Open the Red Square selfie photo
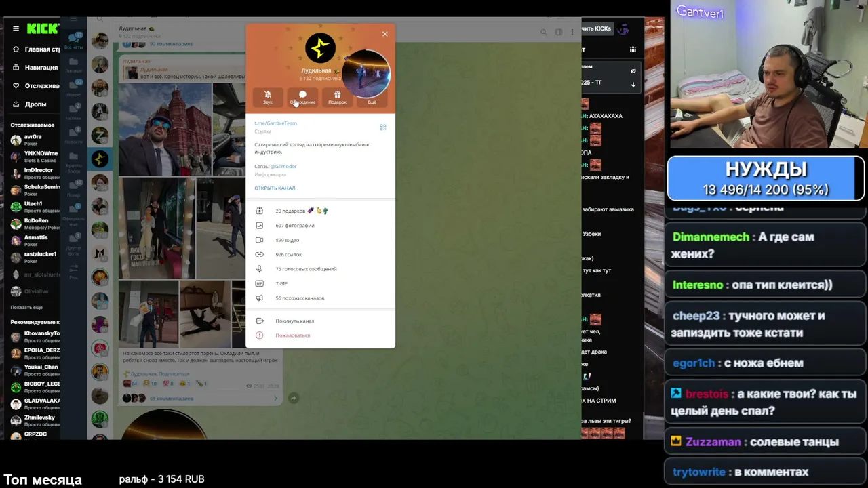The height and width of the screenshot is (488, 868). (x=165, y=129)
